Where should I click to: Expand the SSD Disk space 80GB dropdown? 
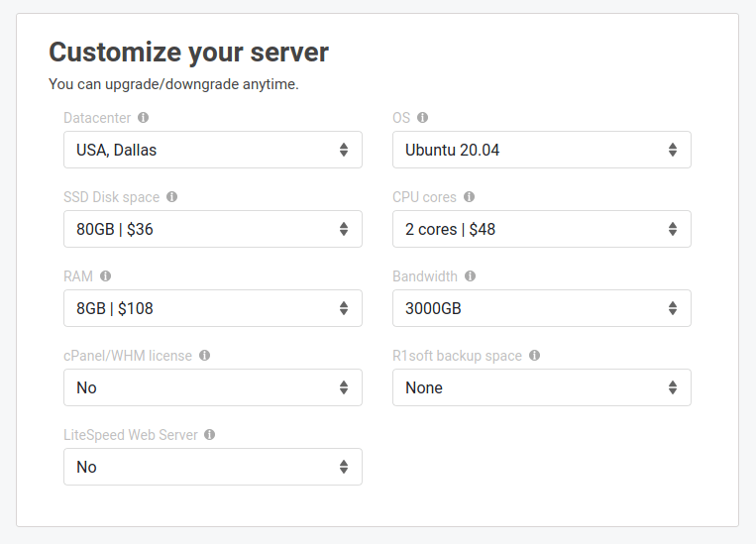click(212, 229)
